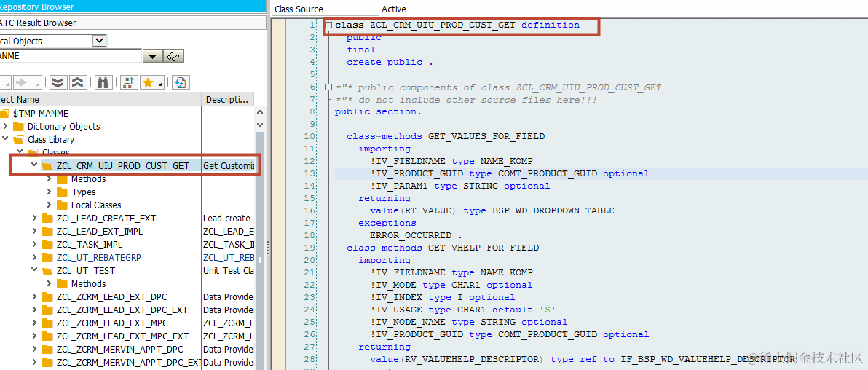Click the Class Source label
Screen dimensions: 868x370
(x=299, y=9)
